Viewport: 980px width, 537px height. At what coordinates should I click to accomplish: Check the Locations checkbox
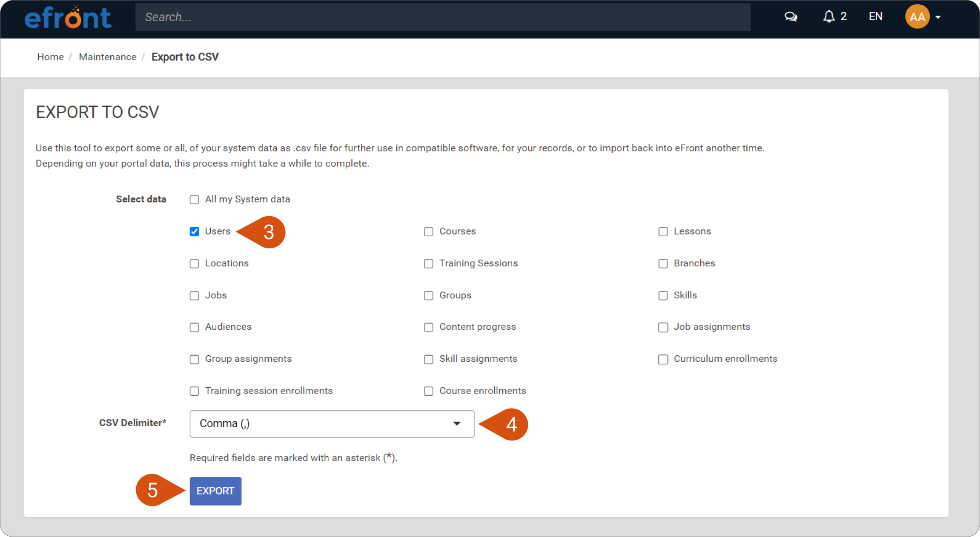tap(195, 263)
